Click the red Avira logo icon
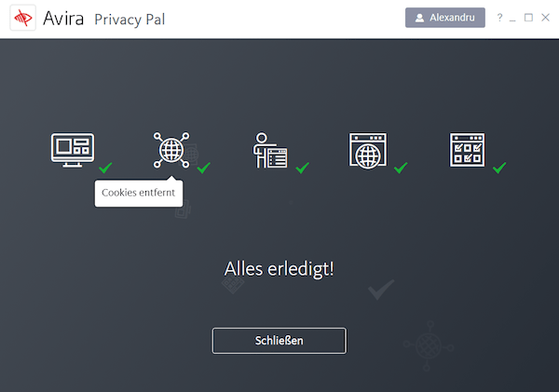Image resolution: width=559 pixels, height=392 pixels. point(22,18)
